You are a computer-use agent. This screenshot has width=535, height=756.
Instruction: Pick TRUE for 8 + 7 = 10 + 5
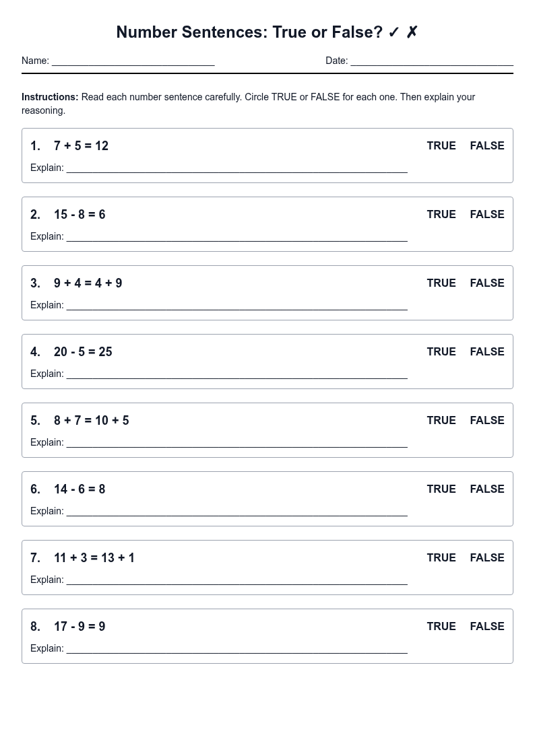(441, 421)
